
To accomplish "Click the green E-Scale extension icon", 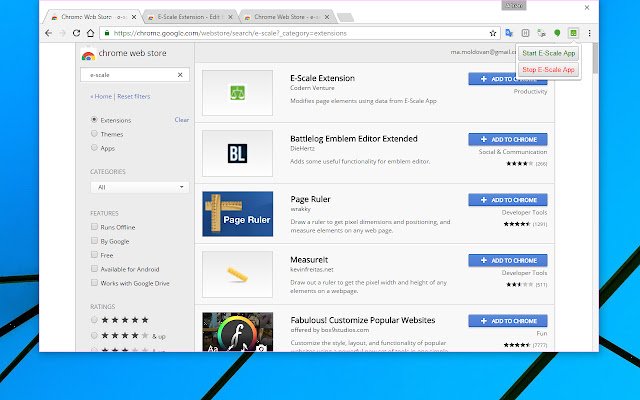I will (573, 33).
